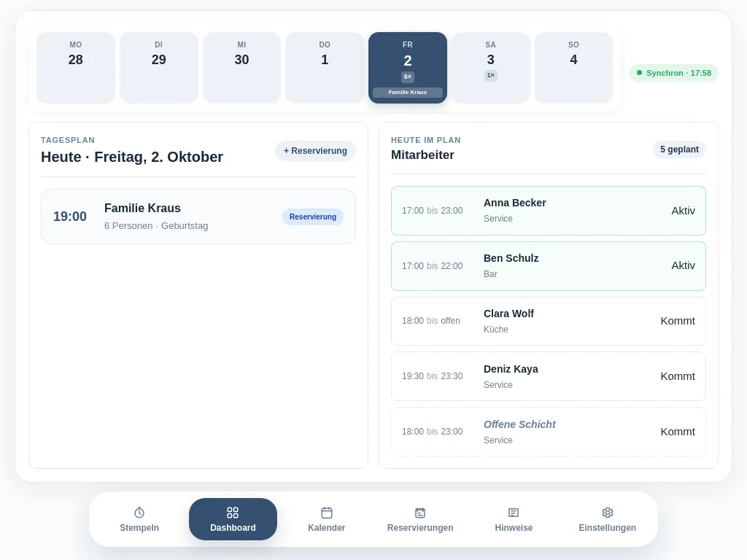Click the 5 geplant badge

[679, 149]
